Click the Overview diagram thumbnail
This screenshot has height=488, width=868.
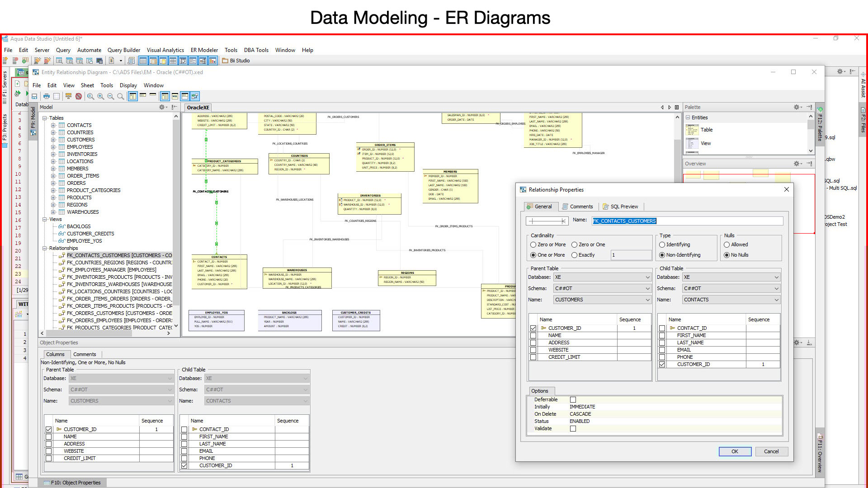(x=749, y=176)
